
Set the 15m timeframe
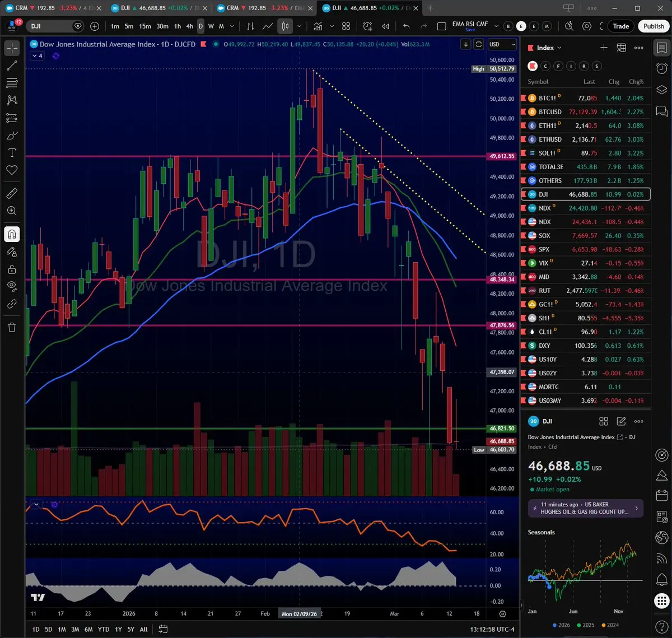pos(145,26)
